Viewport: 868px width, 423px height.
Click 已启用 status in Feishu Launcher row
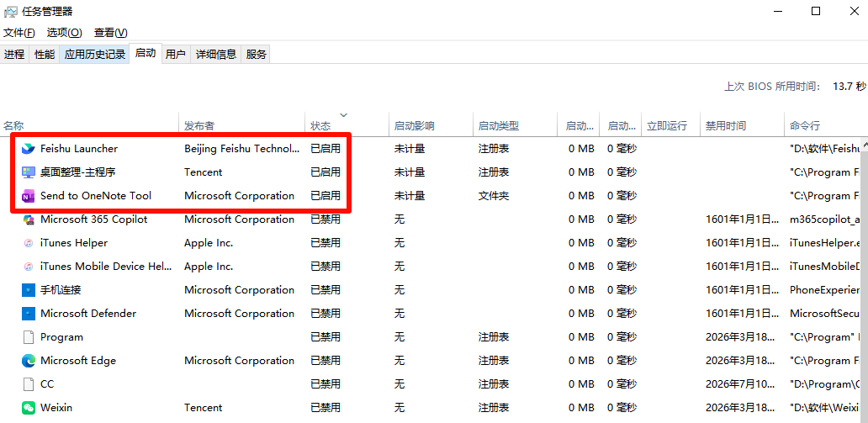tap(325, 148)
